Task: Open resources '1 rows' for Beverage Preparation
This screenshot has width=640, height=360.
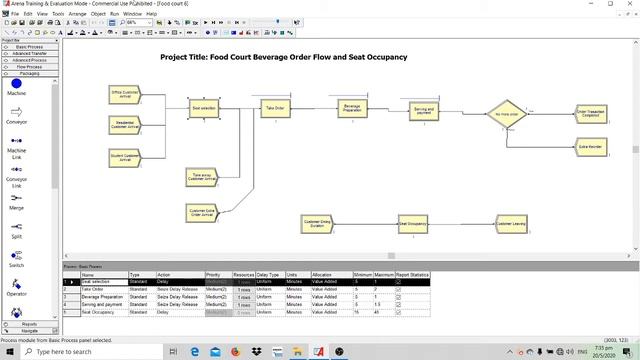Action: tap(244, 297)
